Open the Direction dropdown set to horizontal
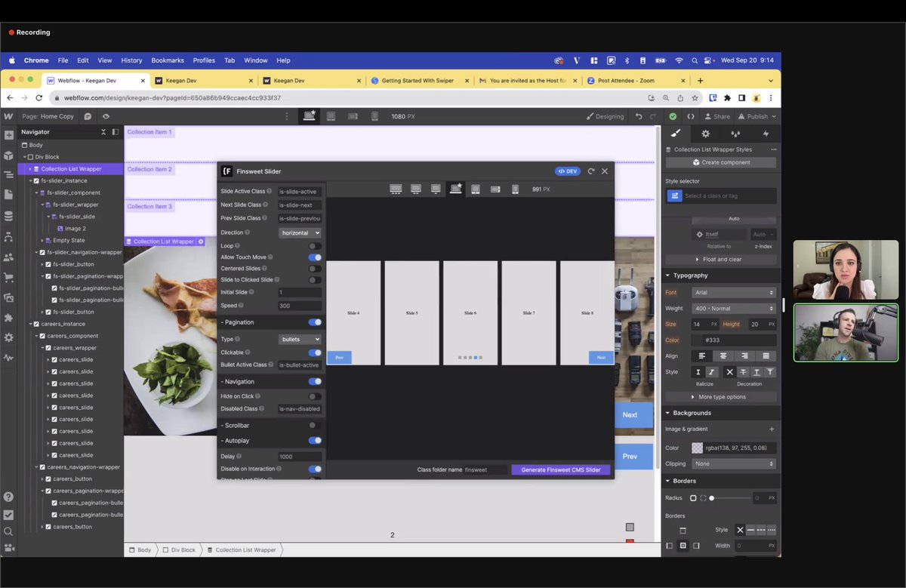 tap(300, 232)
